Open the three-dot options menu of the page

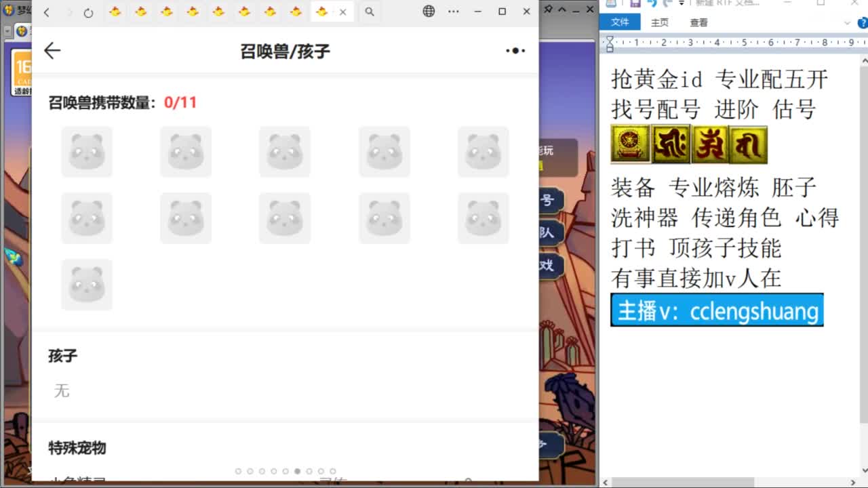(x=515, y=50)
